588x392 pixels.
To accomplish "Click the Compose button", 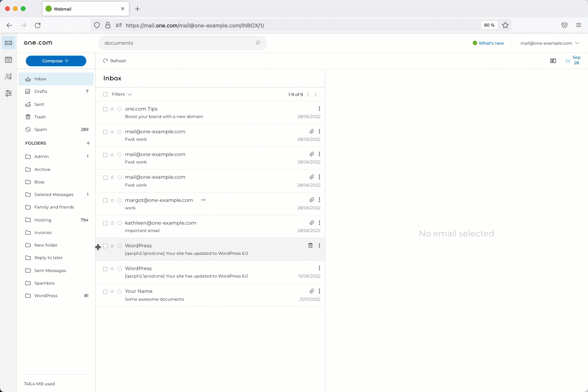I will point(56,61).
